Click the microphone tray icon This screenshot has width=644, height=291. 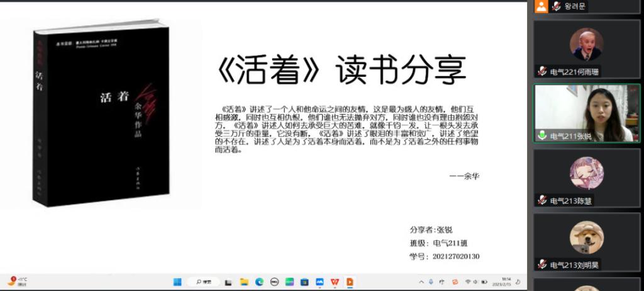coord(431,282)
